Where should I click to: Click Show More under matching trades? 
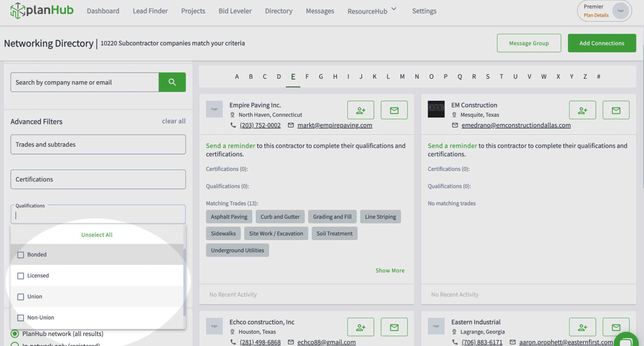tap(390, 270)
